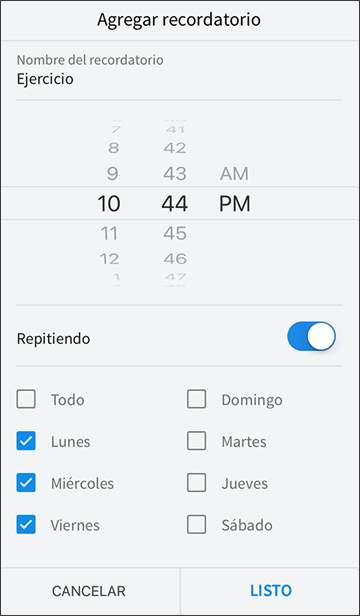Uncheck the Lunes checkbox
360x616 pixels.
[26, 441]
